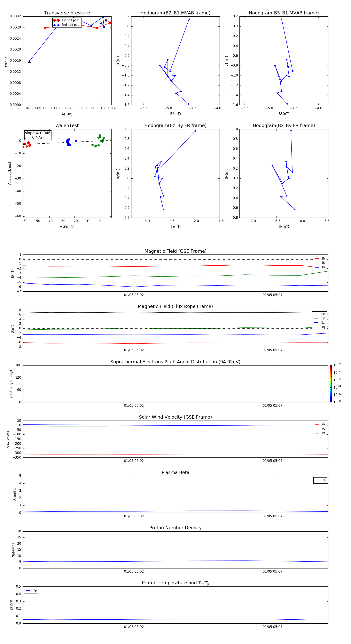Click the 'pitch angle (deg)' axis label
The width and height of the screenshot is (351, 644).
coord(11,384)
